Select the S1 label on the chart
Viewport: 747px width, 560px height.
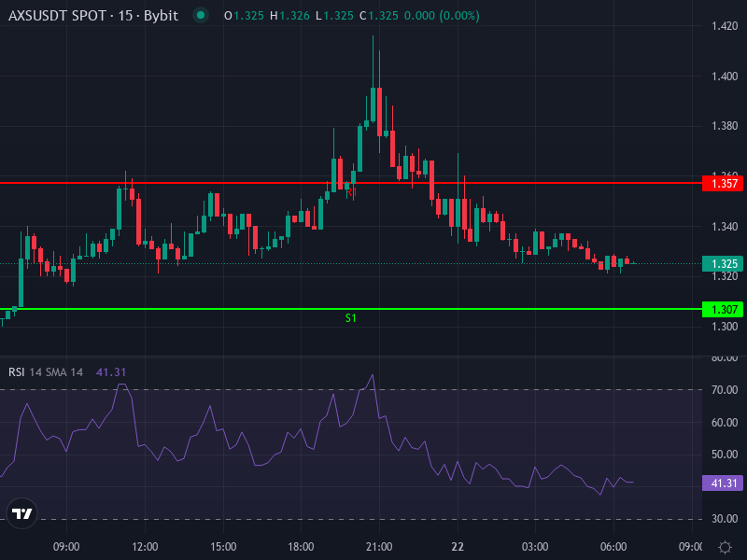(349, 316)
